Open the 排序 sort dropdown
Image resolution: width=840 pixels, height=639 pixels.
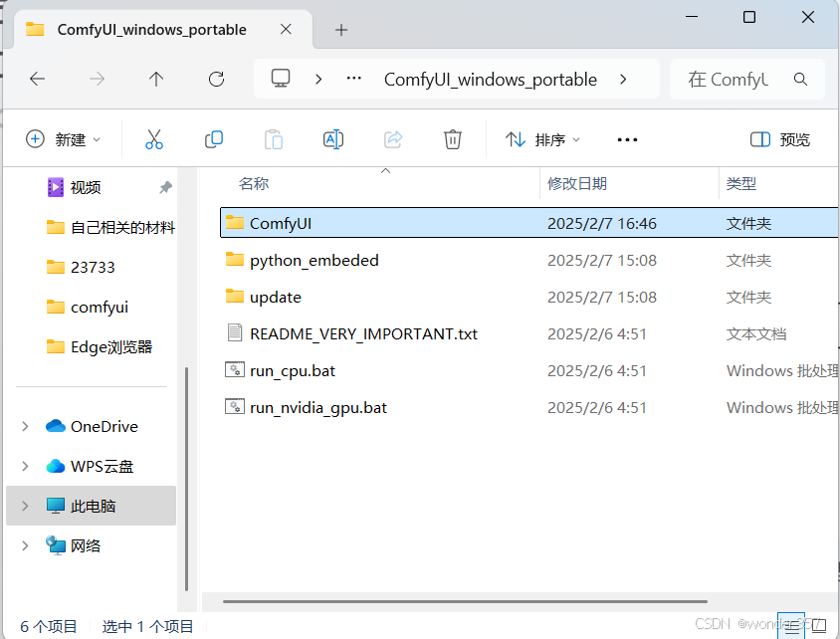pyautogui.click(x=542, y=139)
